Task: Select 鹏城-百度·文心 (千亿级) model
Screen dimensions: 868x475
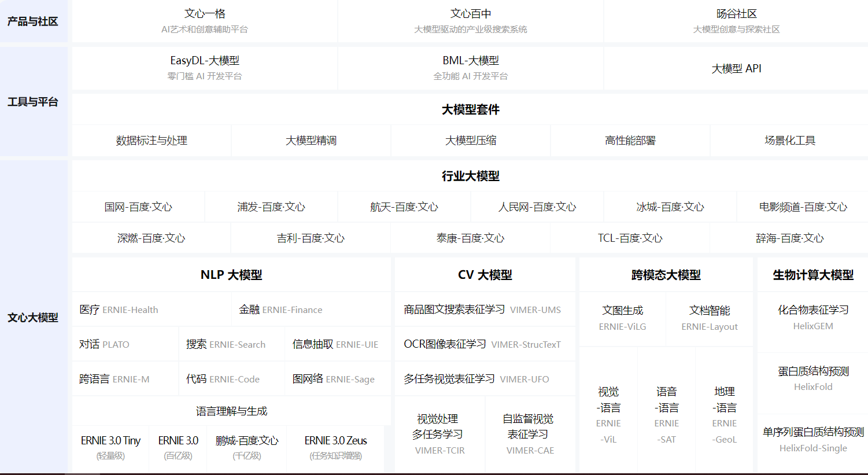Action: (x=247, y=448)
